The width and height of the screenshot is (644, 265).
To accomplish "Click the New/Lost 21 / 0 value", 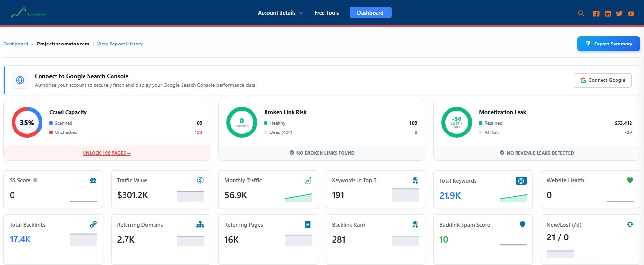I will coord(558,237).
